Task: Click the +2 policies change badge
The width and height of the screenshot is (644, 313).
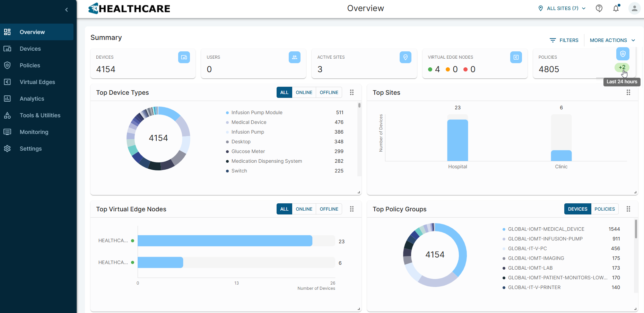Action: click(622, 67)
